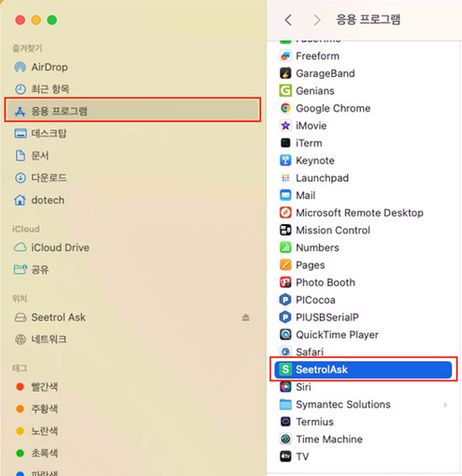Image resolution: width=462 pixels, height=476 pixels.
Task: Open the Google Chrome app icon
Action: click(285, 108)
